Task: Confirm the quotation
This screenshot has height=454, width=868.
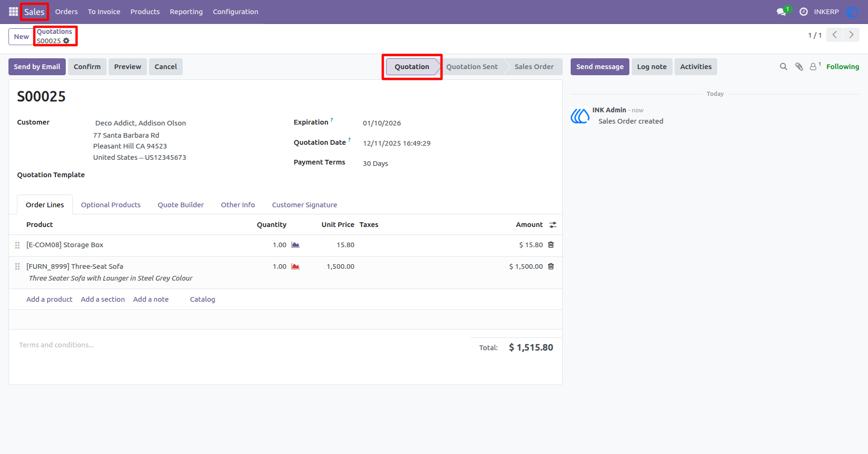Action: [87, 67]
